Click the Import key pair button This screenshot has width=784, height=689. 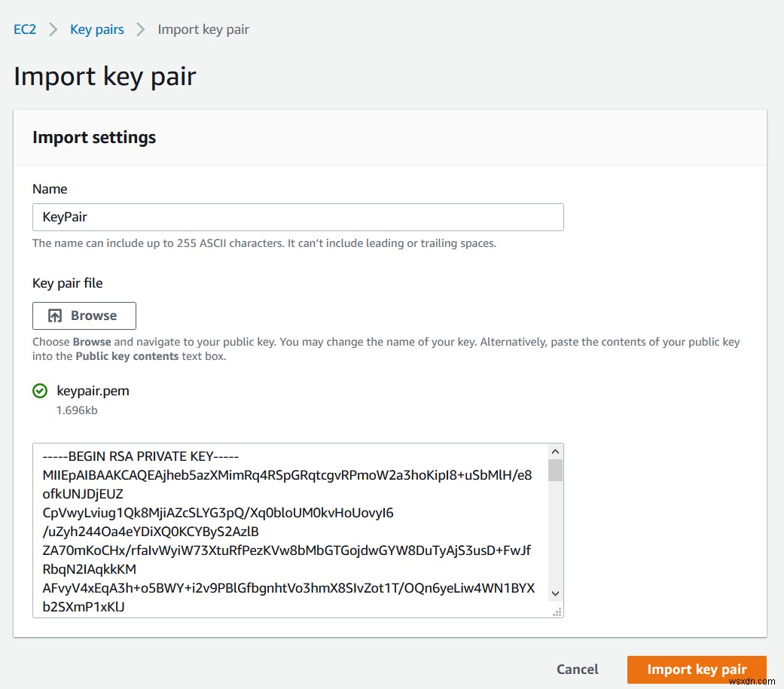click(x=696, y=669)
